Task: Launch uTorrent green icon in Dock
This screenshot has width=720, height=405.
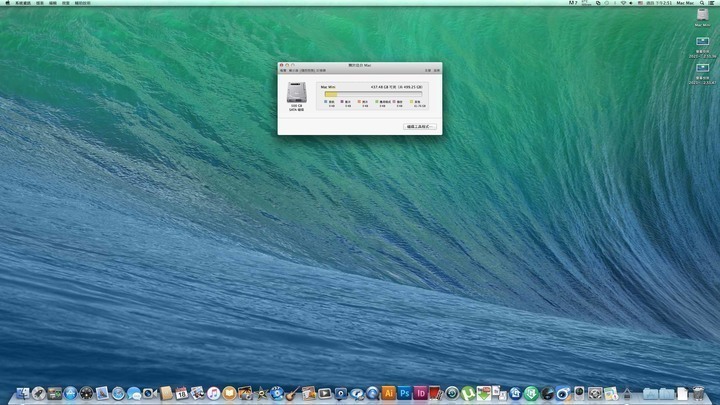Action: click(x=468, y=394)
